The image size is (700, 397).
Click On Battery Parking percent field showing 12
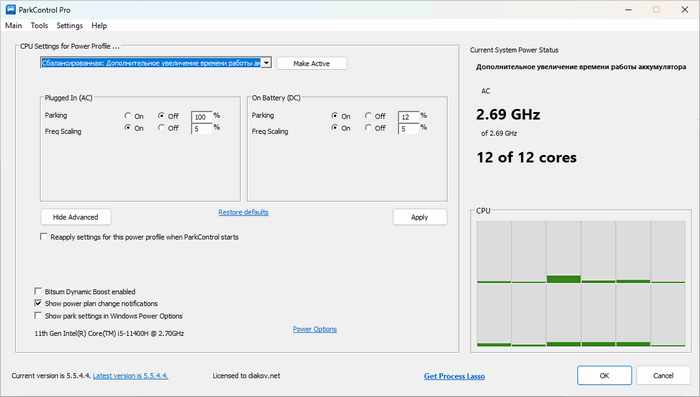[408, 117]
